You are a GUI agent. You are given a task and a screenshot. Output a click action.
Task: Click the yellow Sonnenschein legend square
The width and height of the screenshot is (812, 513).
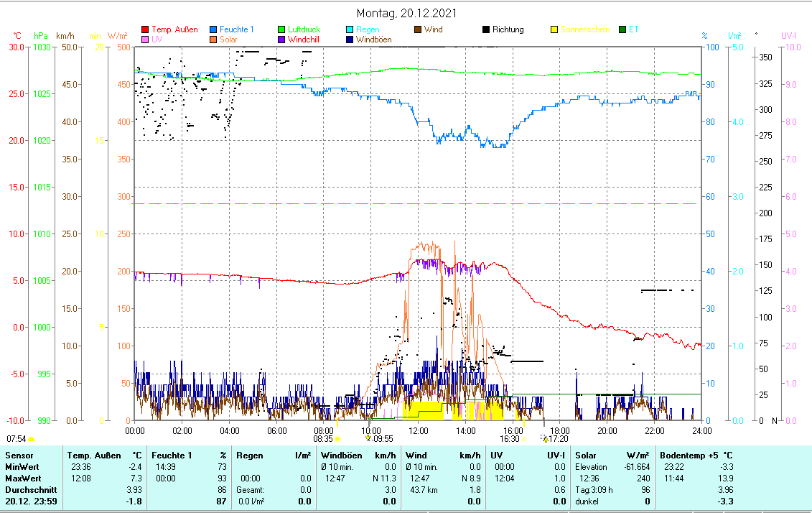coord(554,30)
